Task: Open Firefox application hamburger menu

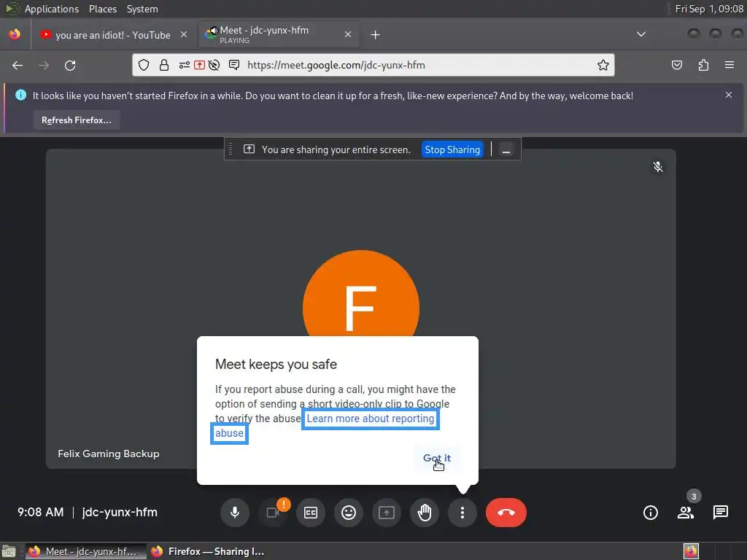Action: tap(729, 65)
